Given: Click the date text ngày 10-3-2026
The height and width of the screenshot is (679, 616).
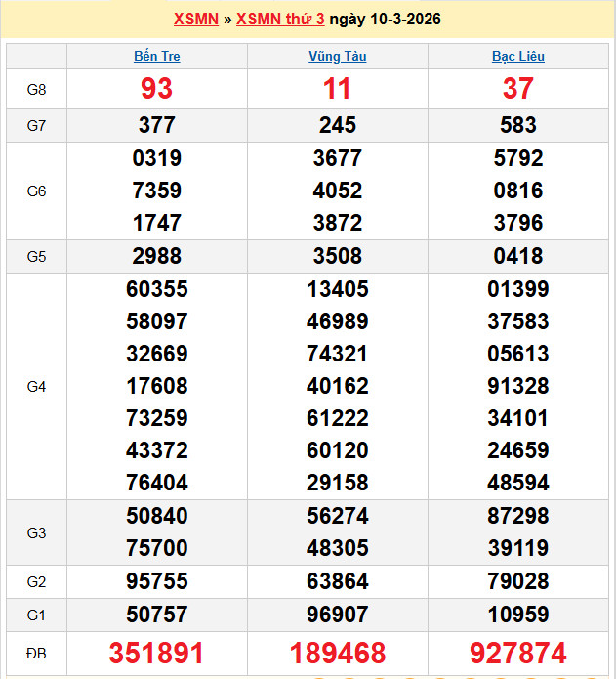Looking at the screenshot, I should coord(385,20).
